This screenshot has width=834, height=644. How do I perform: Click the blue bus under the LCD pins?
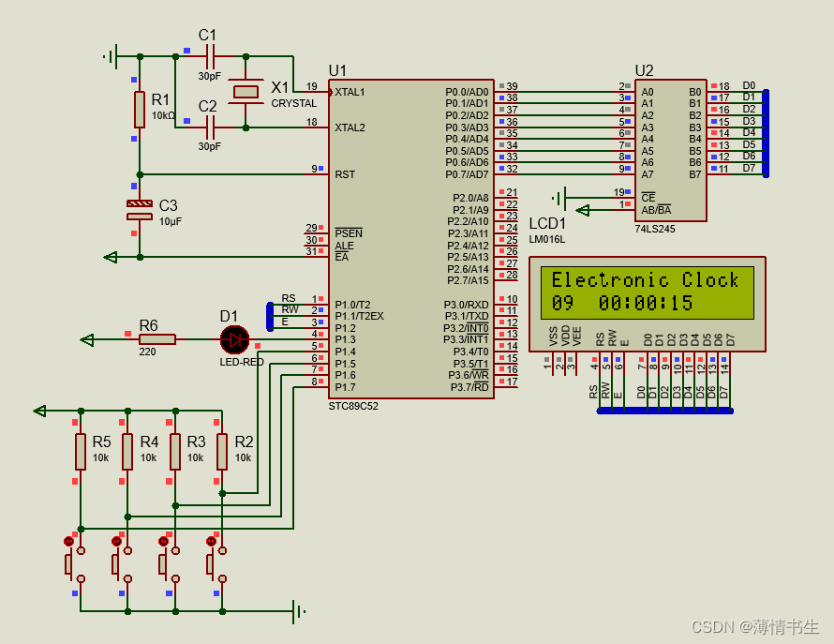click(x=665, y=411)
